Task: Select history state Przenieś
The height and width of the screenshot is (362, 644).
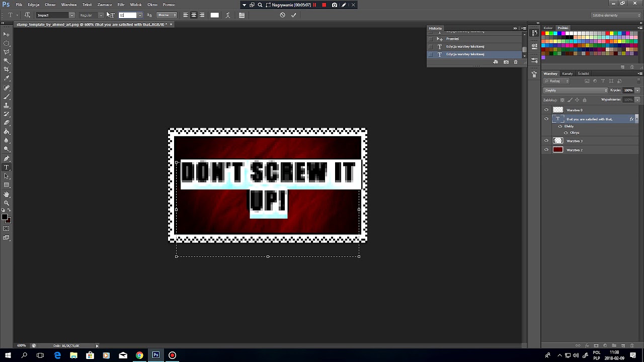Action: (473, 39)
